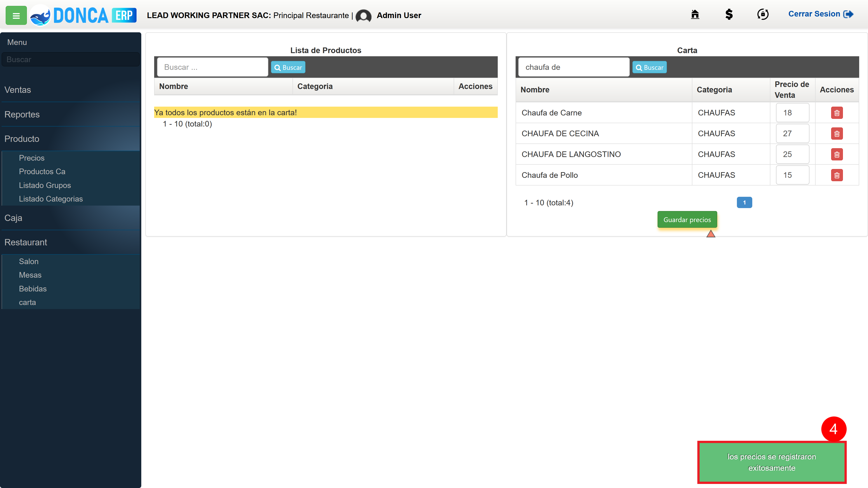Screen dimensions: 868x488
Task: Open Salon under Restaurant
Action: (x=29, y=261)
